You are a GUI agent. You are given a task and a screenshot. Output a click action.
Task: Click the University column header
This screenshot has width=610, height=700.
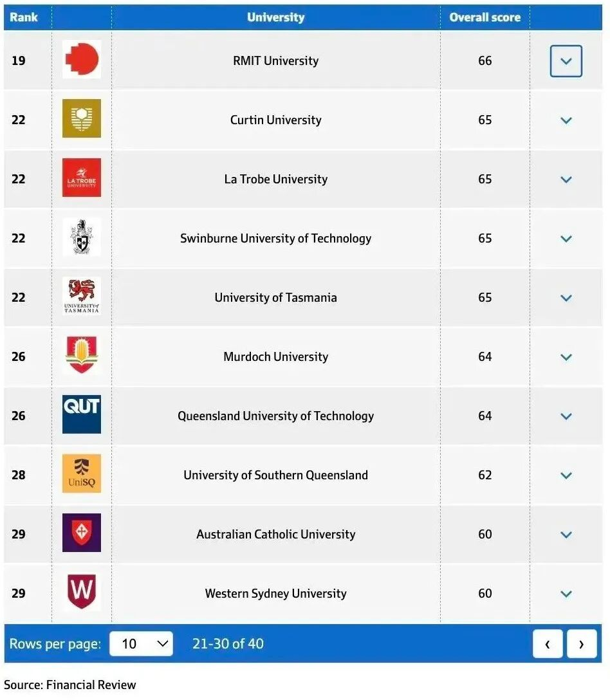coord(275,17)
